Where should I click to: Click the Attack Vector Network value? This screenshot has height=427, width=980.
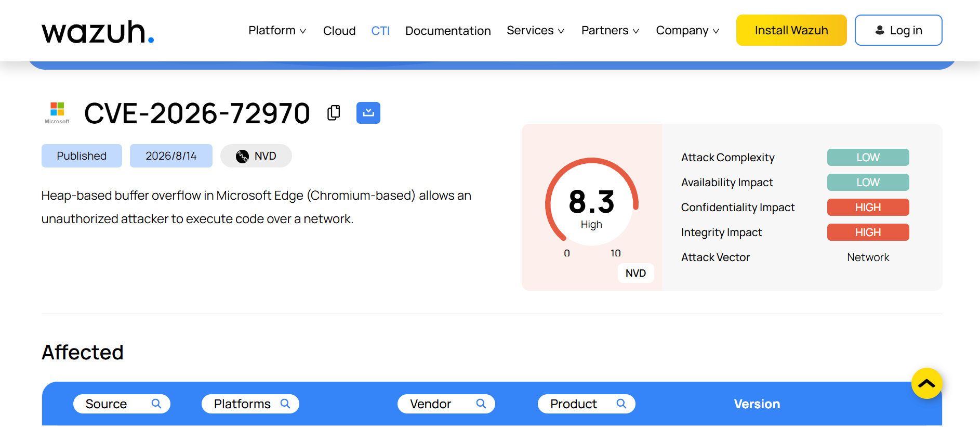868,257
